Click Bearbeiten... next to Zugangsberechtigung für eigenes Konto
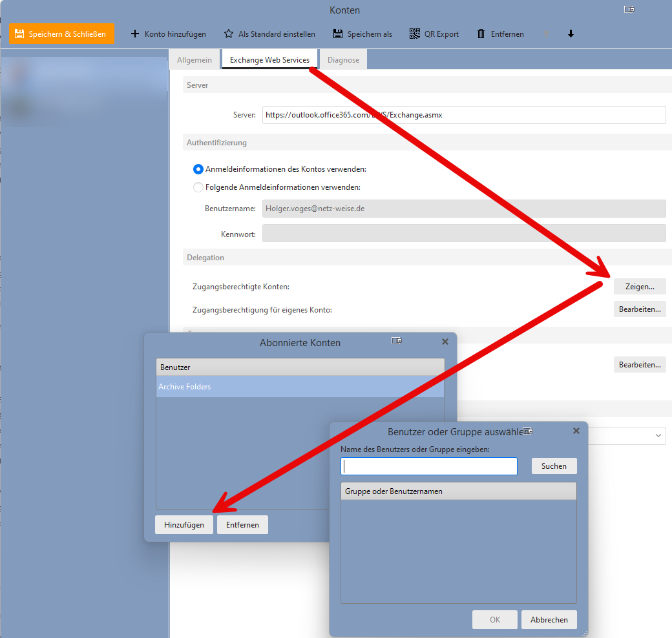Viewport: 672px width, 638px height. click(640, 309)
